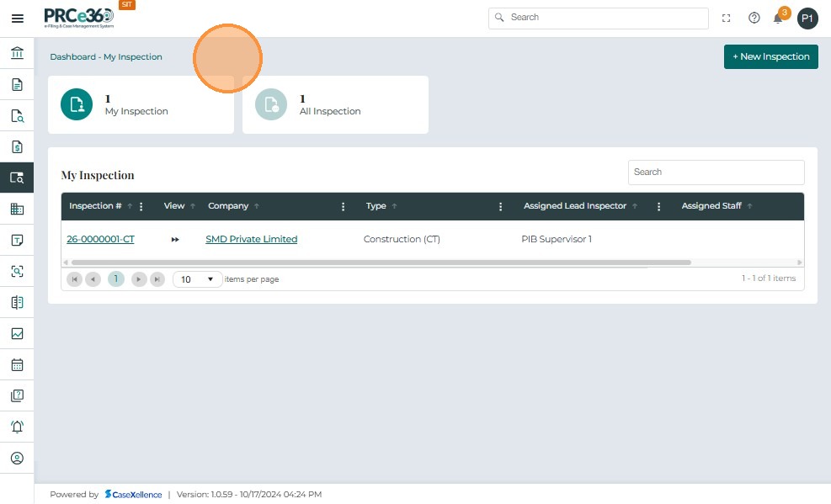Click the My Inspection table heading

tap(98, 175)
